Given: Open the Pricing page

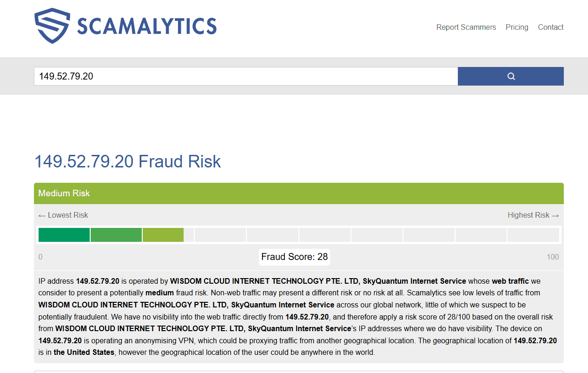Looking at the screenshot, I should pos(517,27).
